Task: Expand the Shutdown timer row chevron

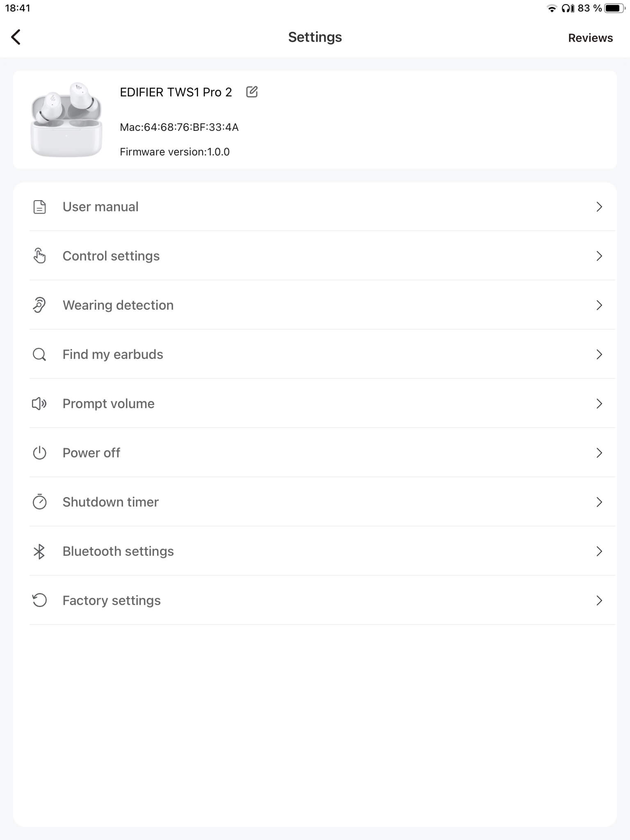Action: pyautogui.click(x=599, y=502)
